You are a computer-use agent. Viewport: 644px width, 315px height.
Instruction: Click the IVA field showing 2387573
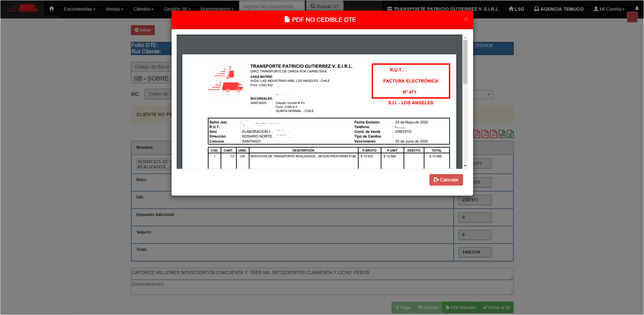coord(475,200)
